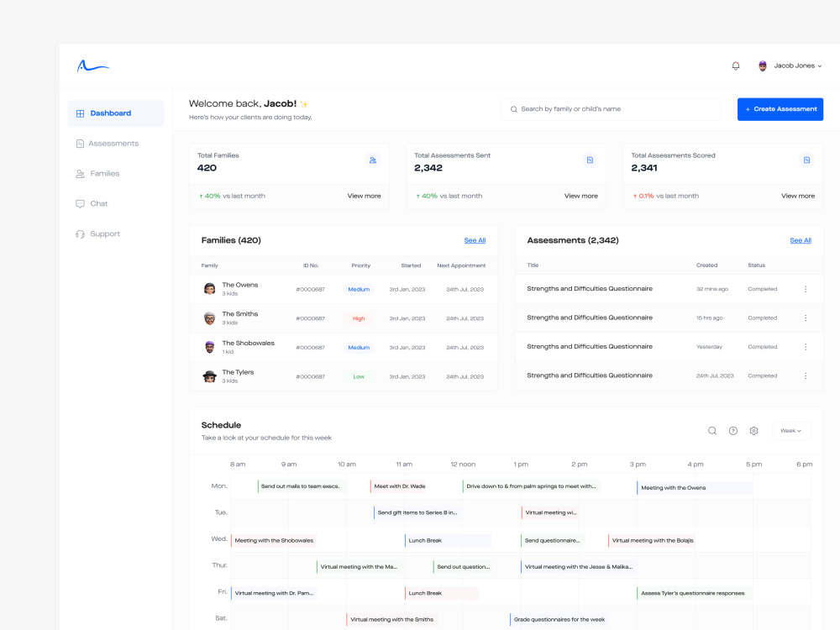Click the app logo in header
840x630 pixels.
[93, 66]
